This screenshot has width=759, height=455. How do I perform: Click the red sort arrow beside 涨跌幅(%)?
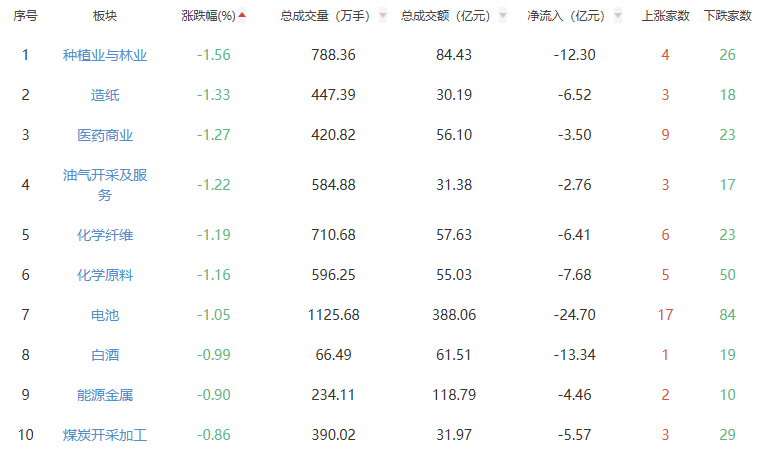point(242,16)
